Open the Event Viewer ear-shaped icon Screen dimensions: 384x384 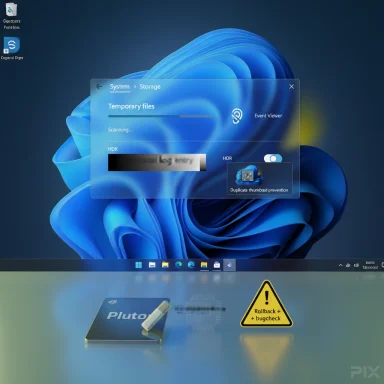pos(237,116)
